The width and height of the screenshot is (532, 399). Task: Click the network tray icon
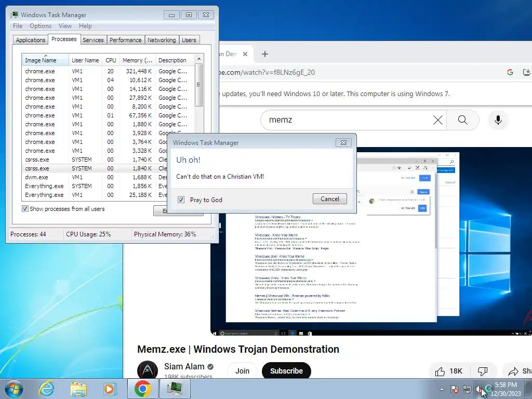pyautogui.click(x=467, y=389)
